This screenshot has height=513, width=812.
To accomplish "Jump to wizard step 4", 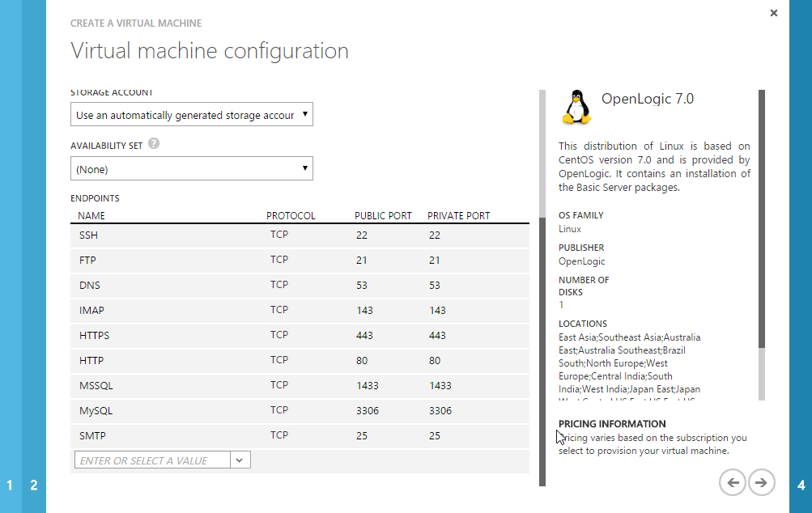I will 801,485.
